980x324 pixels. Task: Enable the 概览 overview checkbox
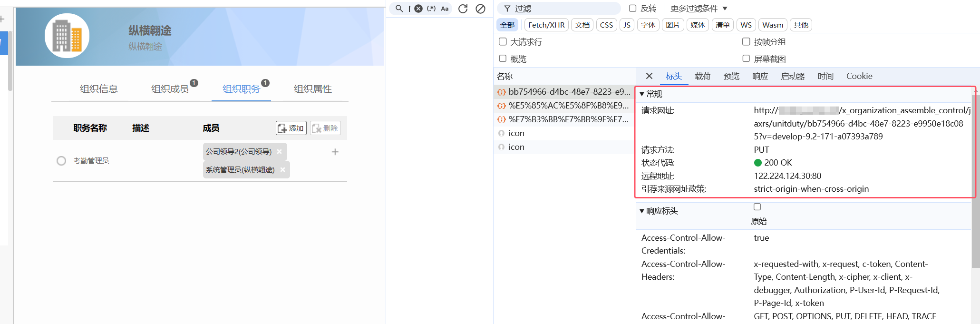(503, 59)
